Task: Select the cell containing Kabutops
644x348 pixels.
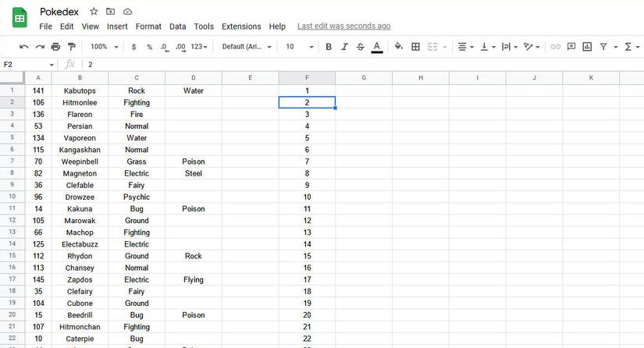Action: (80, 91)
